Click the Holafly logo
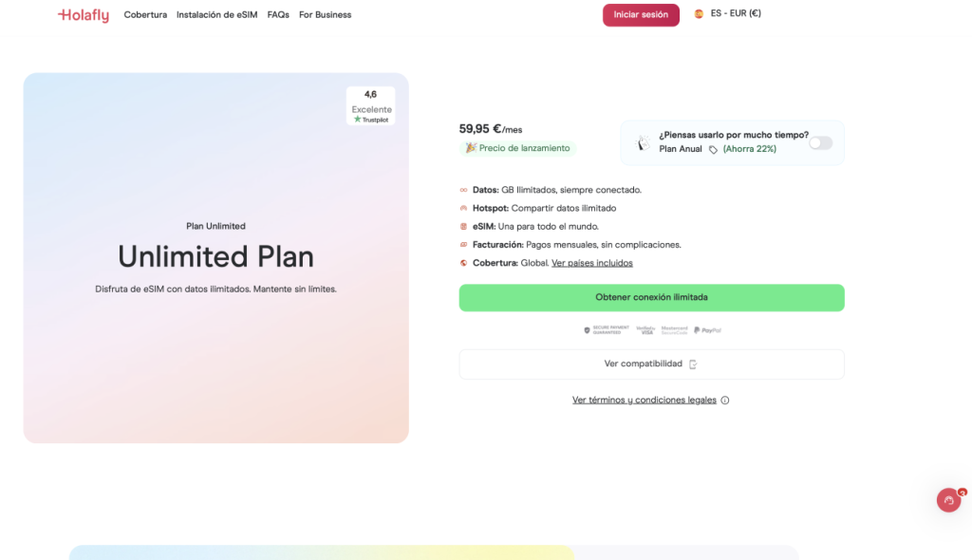Viewport: 972px width, 560px height. pos(83,14)
